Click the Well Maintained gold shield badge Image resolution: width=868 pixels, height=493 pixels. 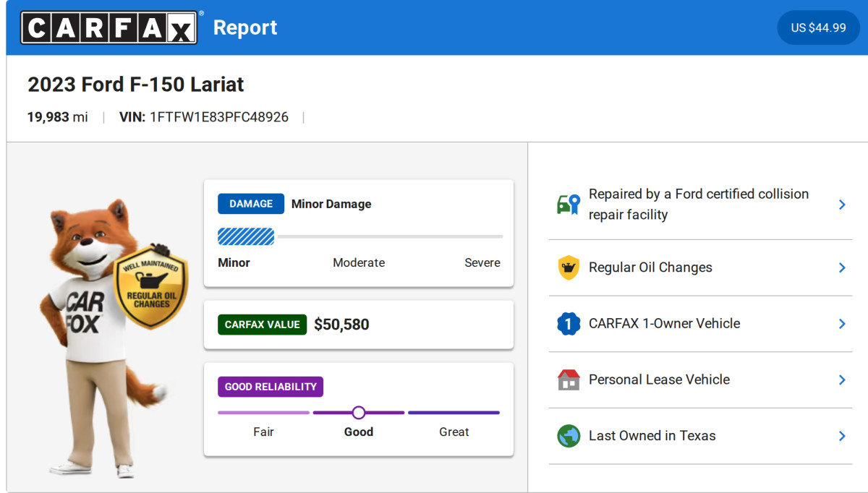[x=151, y=287]
